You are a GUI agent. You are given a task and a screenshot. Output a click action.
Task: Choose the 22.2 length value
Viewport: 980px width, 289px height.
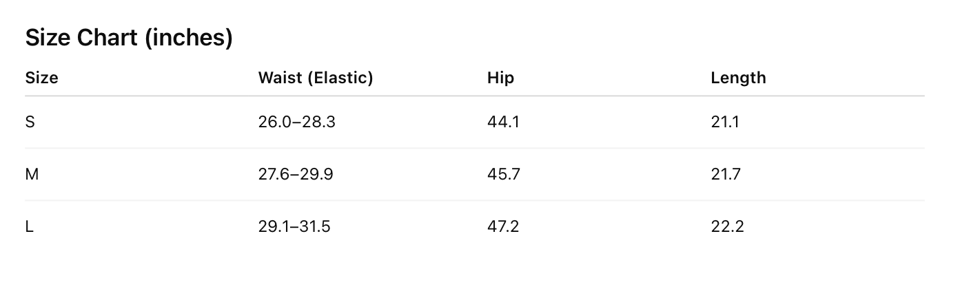point(727,226)
